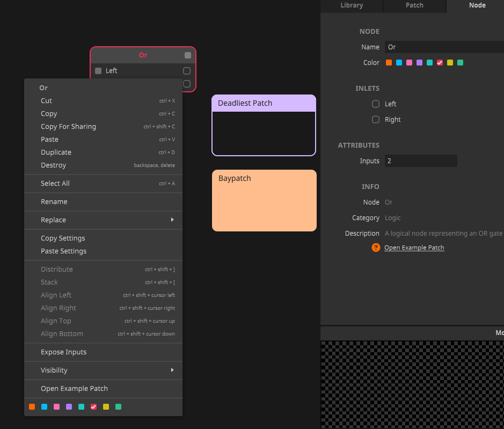
Task: Pick the teal color swatch in the Node panel
Action: 429,63
